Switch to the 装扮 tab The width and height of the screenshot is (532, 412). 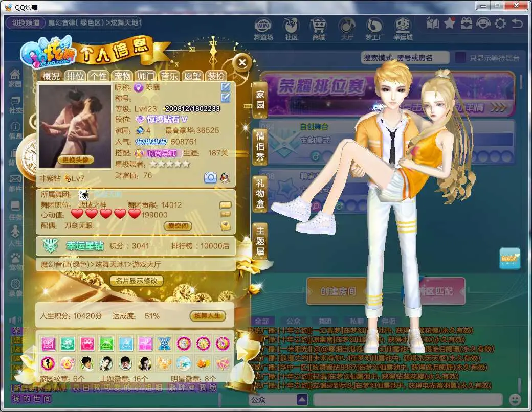[216, 76]
